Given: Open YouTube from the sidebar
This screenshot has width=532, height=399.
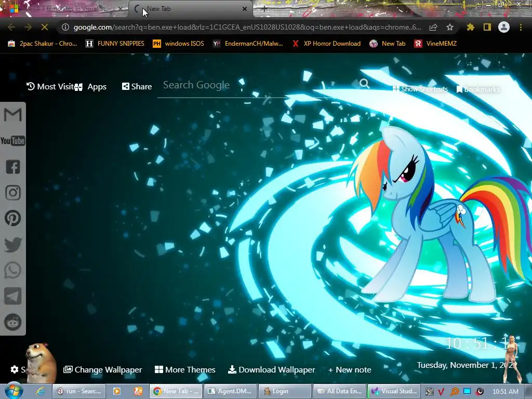Looking at the screenshot, I should [13, 141].
